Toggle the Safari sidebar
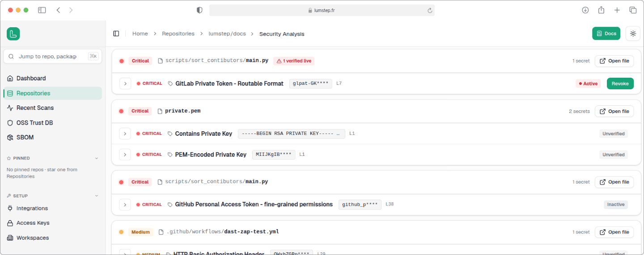 click(42, 10)
